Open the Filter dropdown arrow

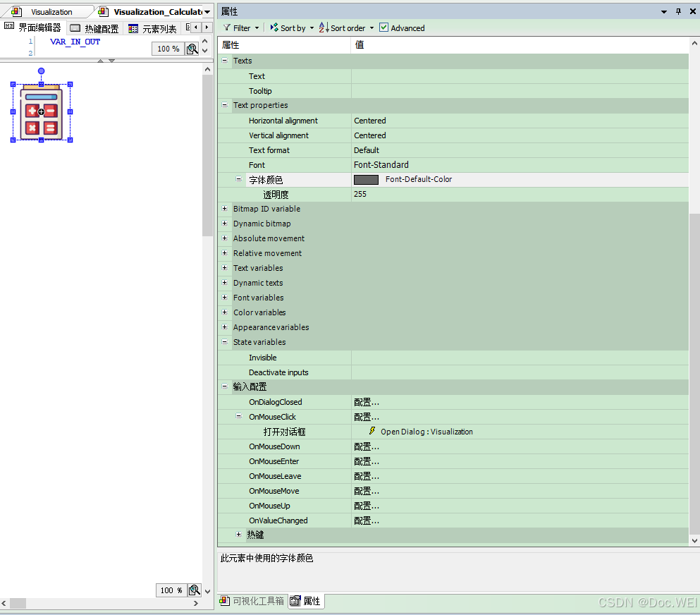(x=257, y=28)
